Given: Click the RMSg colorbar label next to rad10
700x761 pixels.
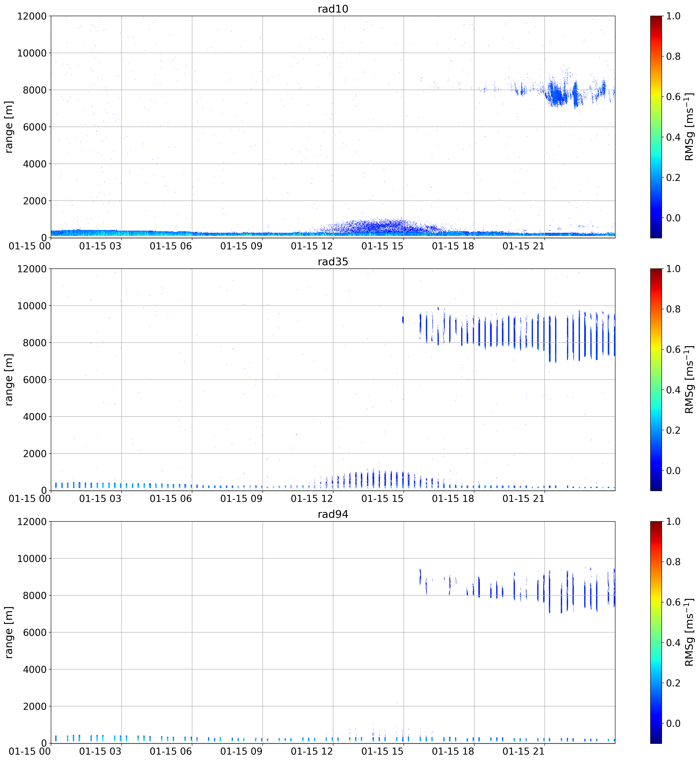Looking at the screenshot, I should pyautogui.click(x=689, y=127).
